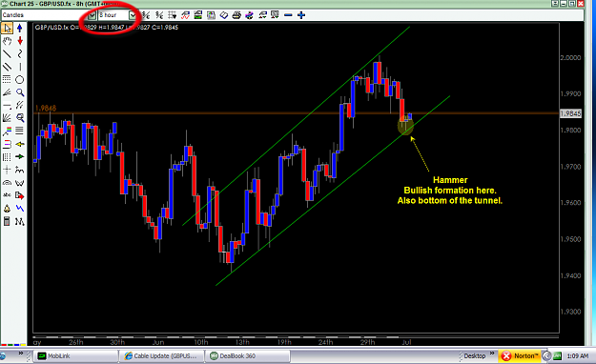This screenshot has width=596, height=364.
Task: Switch to Cable Update browser window in taskbar
Action: pyautogui.click(x=162, y=356)
